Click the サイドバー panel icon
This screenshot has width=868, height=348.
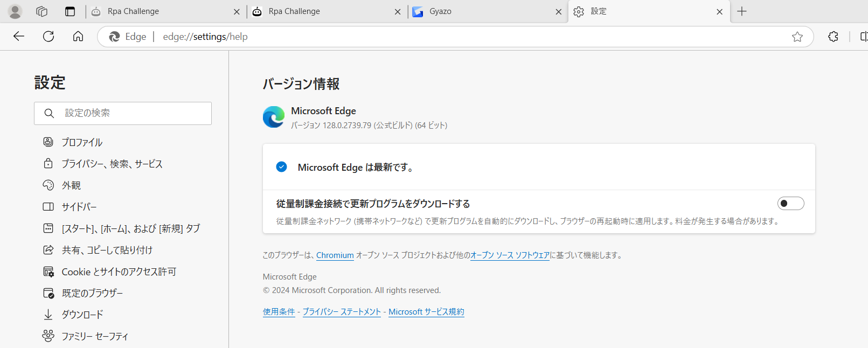48,206
